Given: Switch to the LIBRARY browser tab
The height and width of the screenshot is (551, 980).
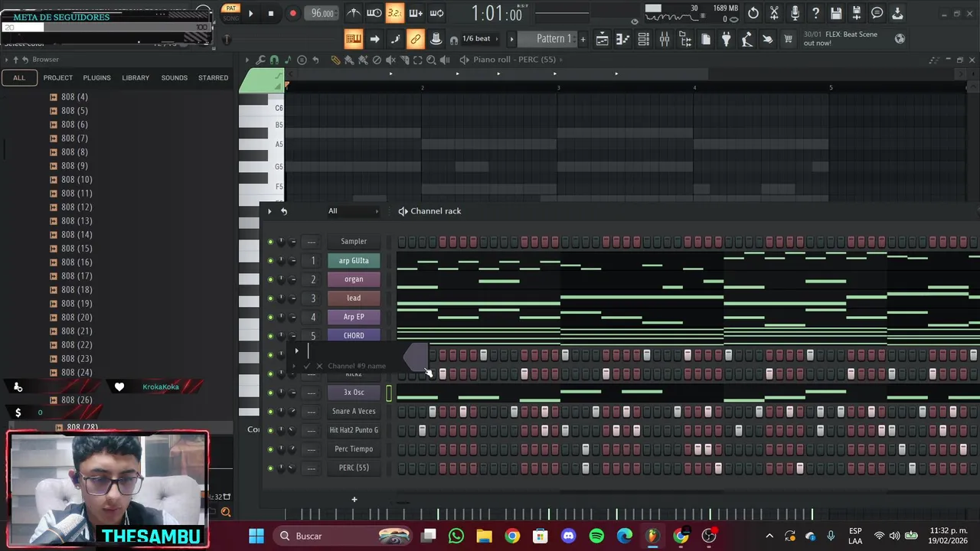Looking at the screenshot, I should point(136,77).
